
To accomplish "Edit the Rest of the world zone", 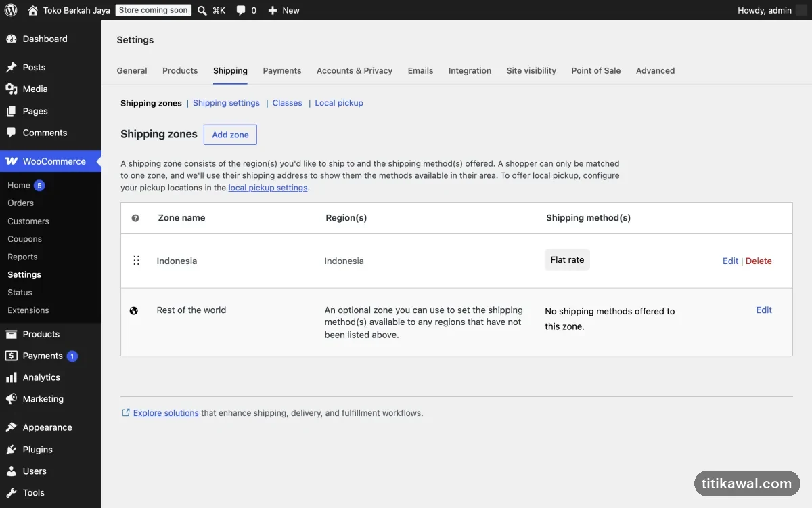I will [764, 310].
